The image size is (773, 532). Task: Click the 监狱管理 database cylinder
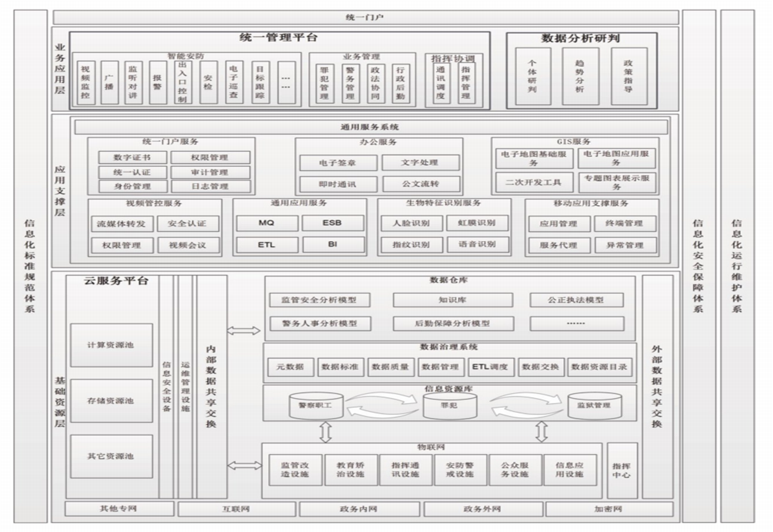tap(594, 406)
